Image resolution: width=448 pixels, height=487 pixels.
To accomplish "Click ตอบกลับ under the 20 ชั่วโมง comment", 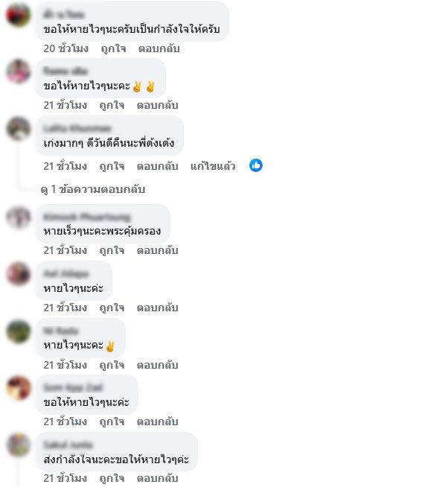I will click(159, 48).
